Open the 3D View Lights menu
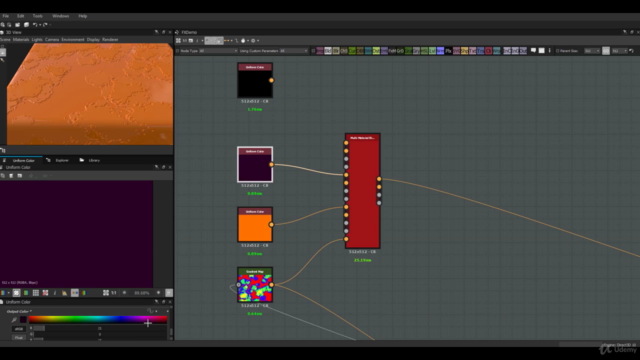 click(x=37, y=40)
